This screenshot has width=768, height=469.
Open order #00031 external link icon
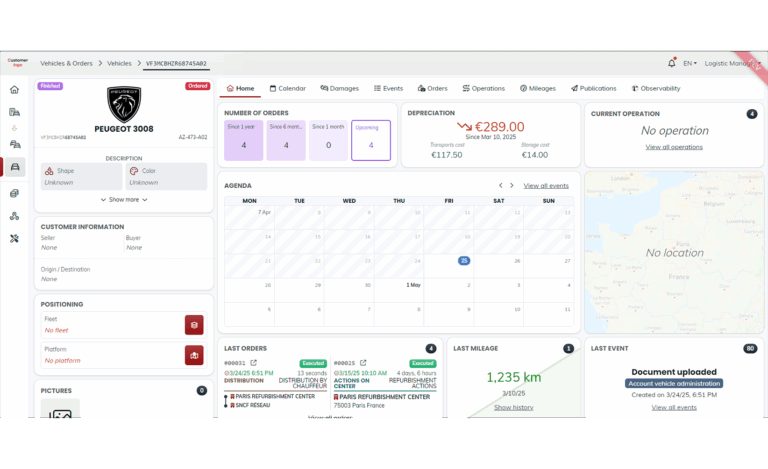pyautogui.click(x=254, y=363)
